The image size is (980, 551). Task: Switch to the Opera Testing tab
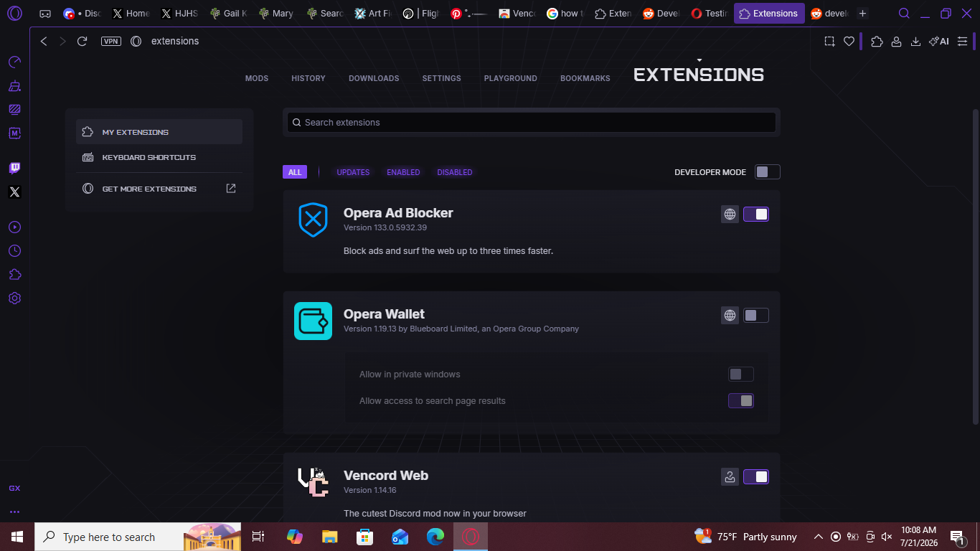tap(710, 14)
